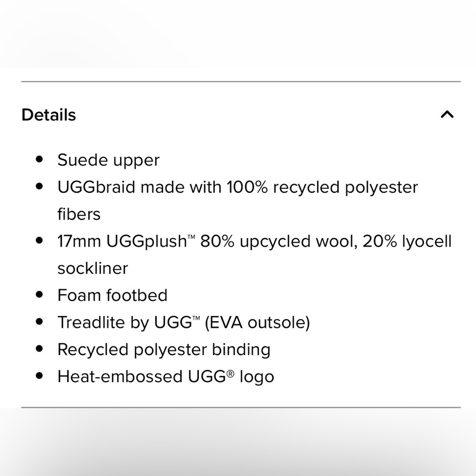Click the word sockliner
Image resolution: width=476 pixels, height=476 pixels.
92,268
